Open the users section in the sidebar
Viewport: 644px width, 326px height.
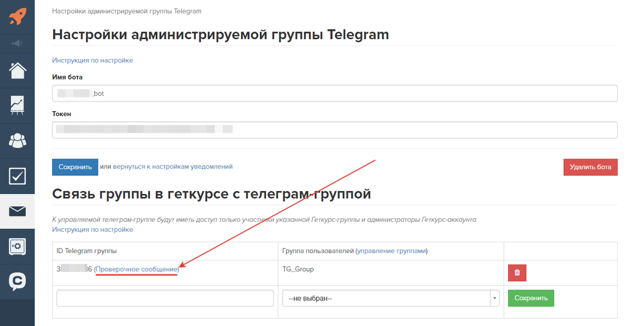[x=17, y=141]
